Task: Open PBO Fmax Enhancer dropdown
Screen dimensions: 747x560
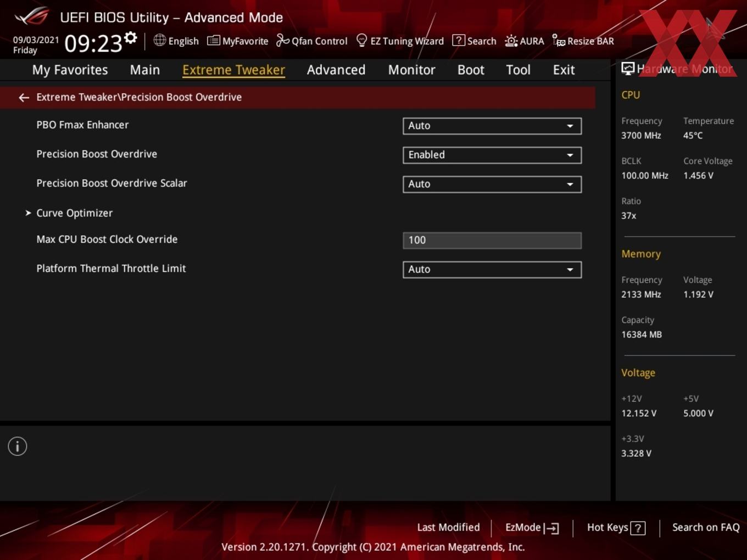Action: (492, 126)
